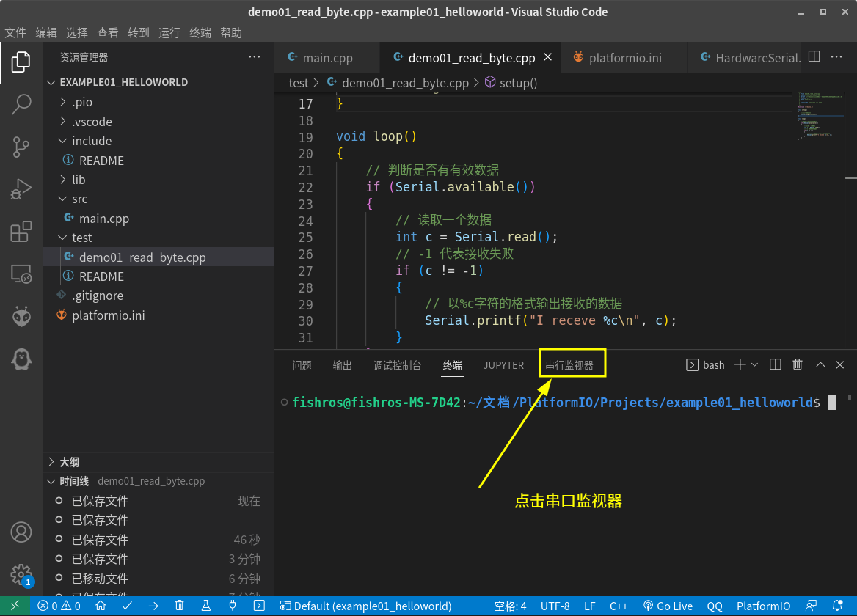Open the 终端 menu in menu bar
The height and width of the screenshot is (616, 857).
click(200, 33)
